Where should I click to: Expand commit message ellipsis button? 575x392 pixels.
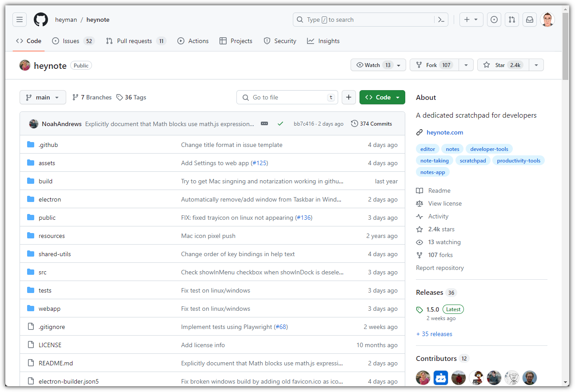pos(264,124)
